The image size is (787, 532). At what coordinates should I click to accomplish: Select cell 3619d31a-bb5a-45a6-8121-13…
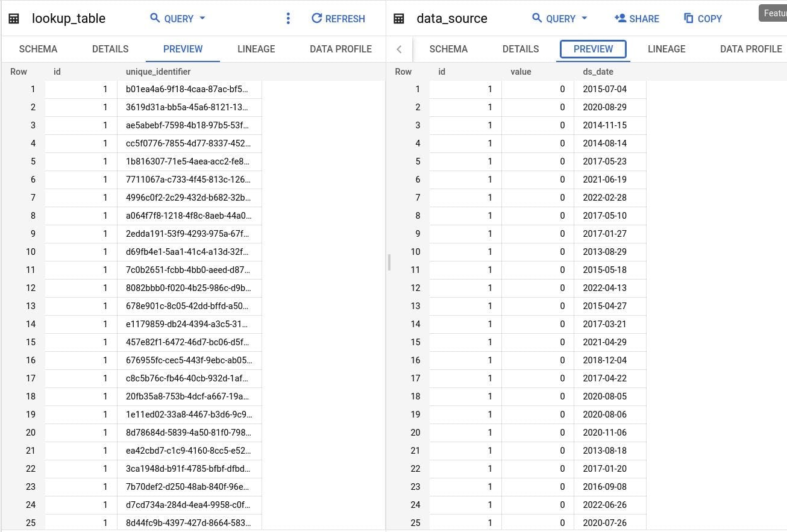point(189,107)
